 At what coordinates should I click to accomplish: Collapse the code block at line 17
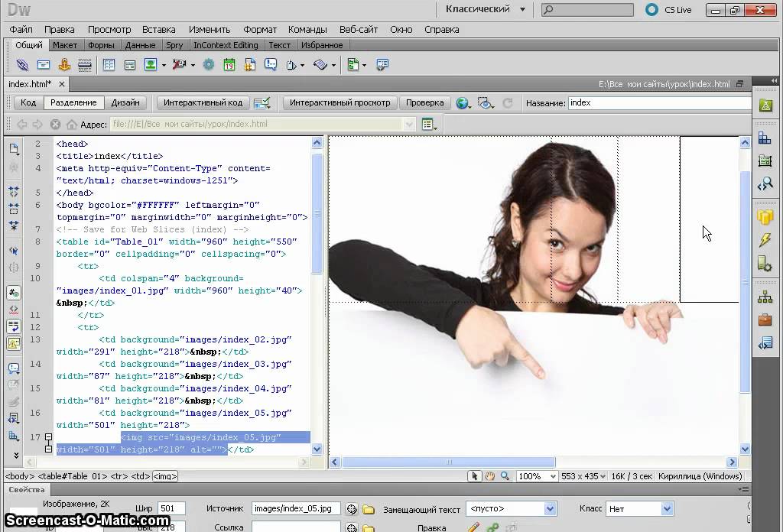(x=48, y=437)
